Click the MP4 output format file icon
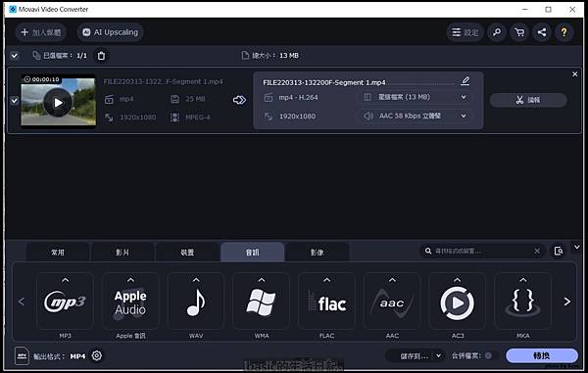 22,356
